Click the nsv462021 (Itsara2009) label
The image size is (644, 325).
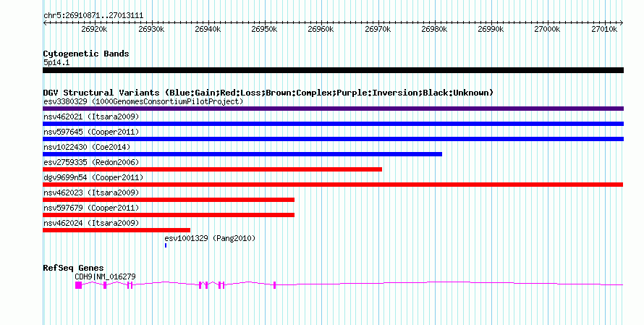tap(91, 117)
